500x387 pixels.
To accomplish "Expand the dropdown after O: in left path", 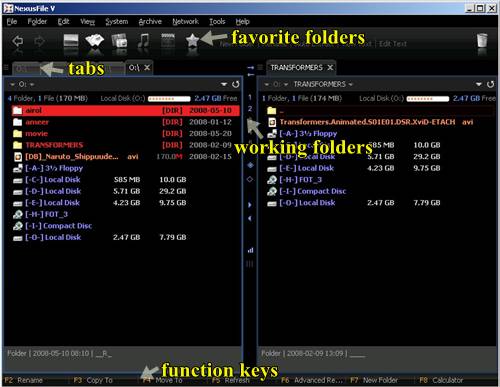I will [32, 85].
